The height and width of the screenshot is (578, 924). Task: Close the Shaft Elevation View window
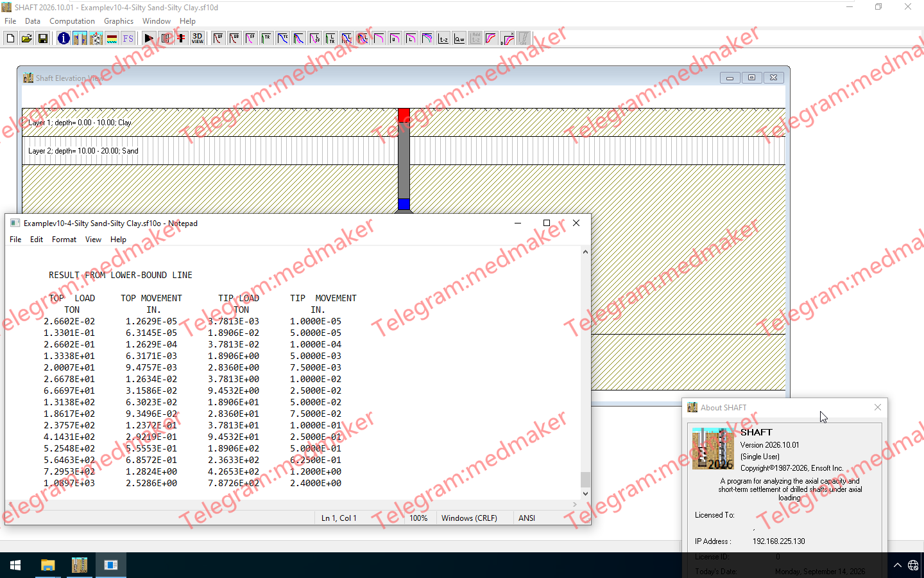click(x=773, y=78)
